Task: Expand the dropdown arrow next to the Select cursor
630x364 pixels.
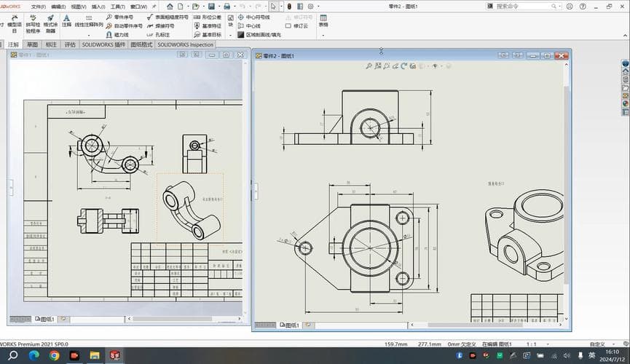Action: 281,7
